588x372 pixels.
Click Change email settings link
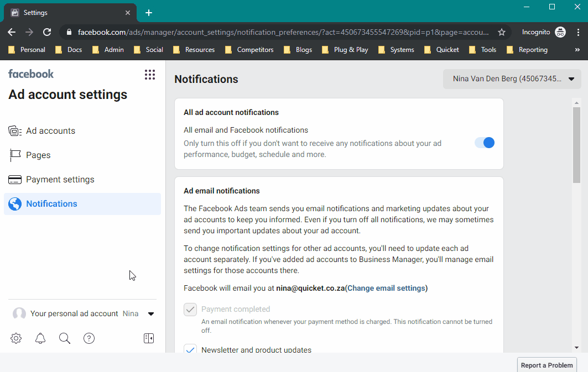coord(386,288)
